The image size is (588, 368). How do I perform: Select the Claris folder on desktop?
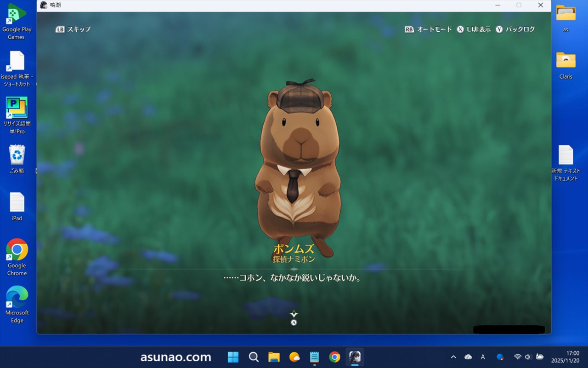565,65
